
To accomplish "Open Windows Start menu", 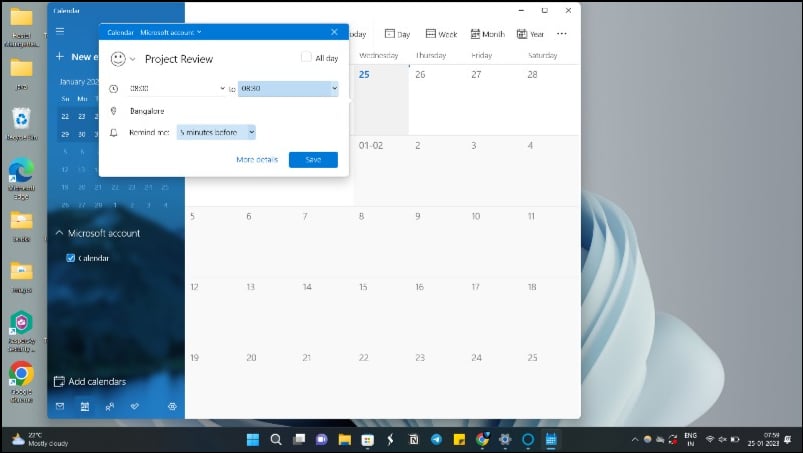I will pyautogui.click(x=253, y=440).
